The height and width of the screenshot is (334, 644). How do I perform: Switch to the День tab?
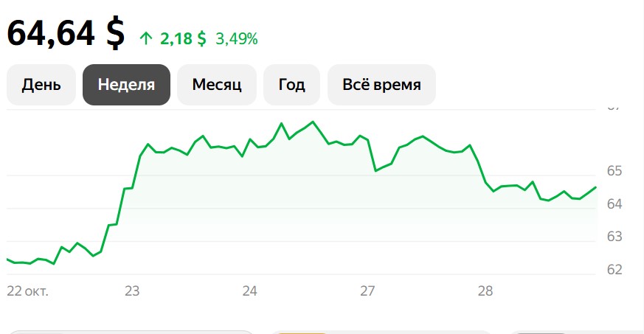coord(41,85)
